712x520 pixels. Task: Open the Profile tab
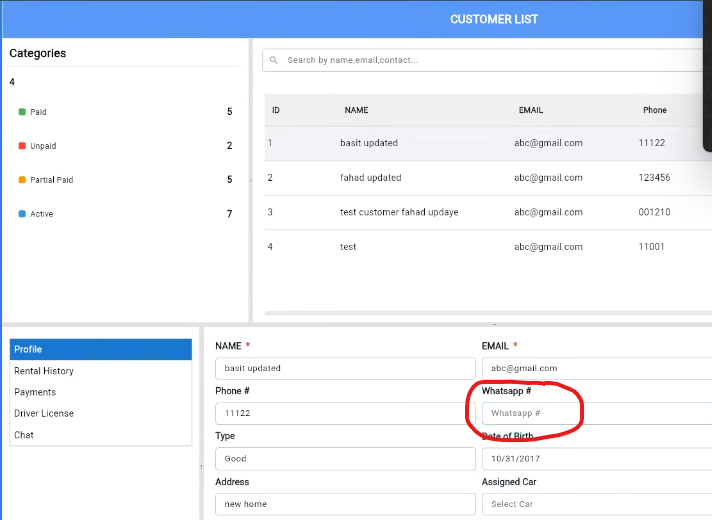click(x=100, y=349)
